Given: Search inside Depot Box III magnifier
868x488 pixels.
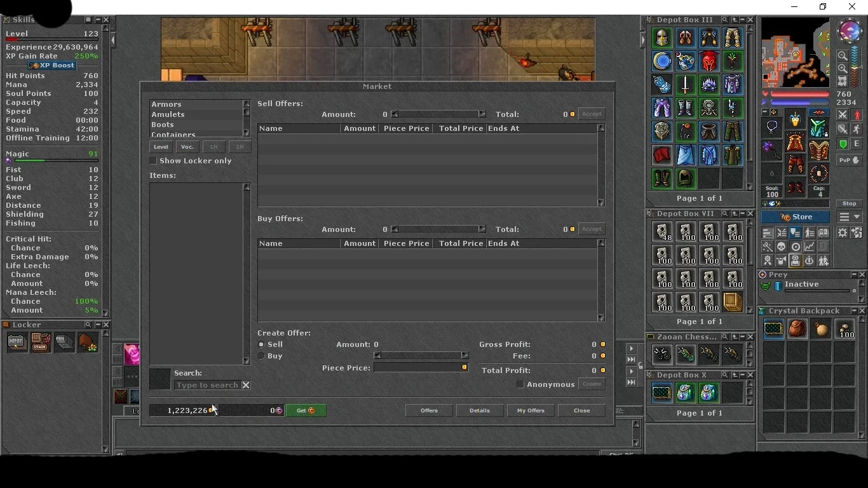Looking at the screenshot, I should 725,20.
